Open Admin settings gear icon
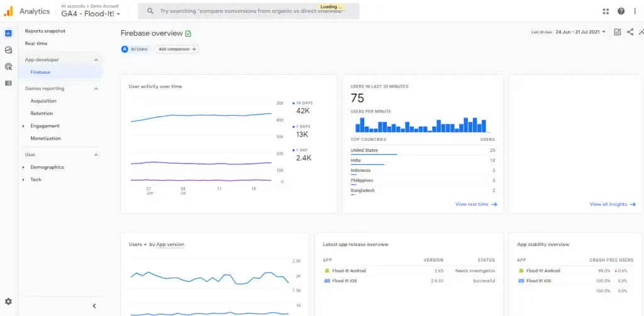 click(x=8, y=301)
